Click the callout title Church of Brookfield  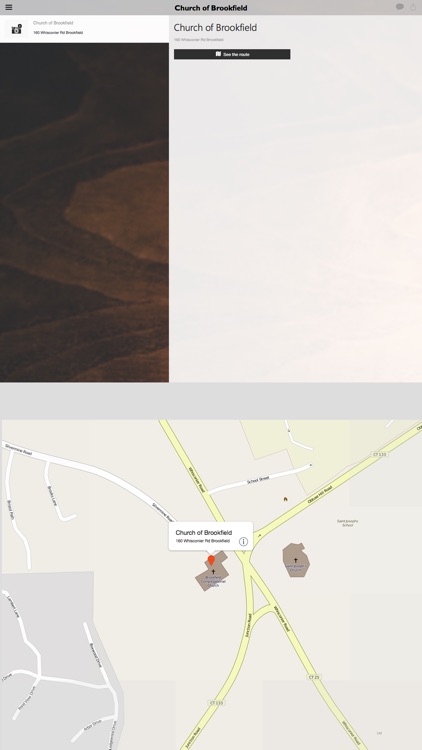coord(203,532)
